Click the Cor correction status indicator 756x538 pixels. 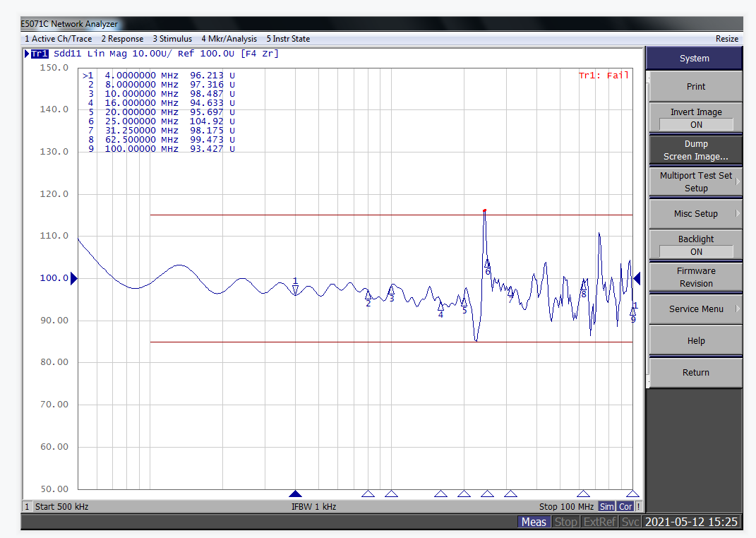click(x=625, y=506)
